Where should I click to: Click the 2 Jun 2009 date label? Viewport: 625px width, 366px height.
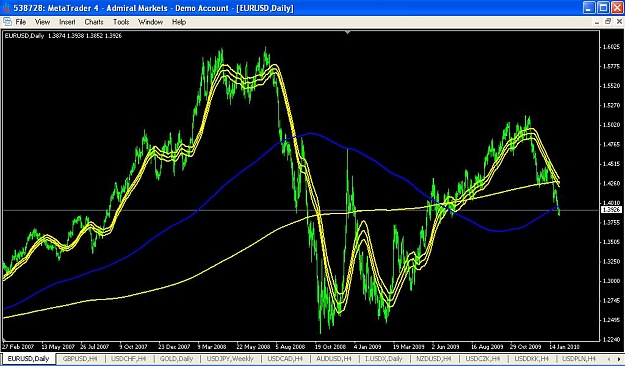point(446,346)
